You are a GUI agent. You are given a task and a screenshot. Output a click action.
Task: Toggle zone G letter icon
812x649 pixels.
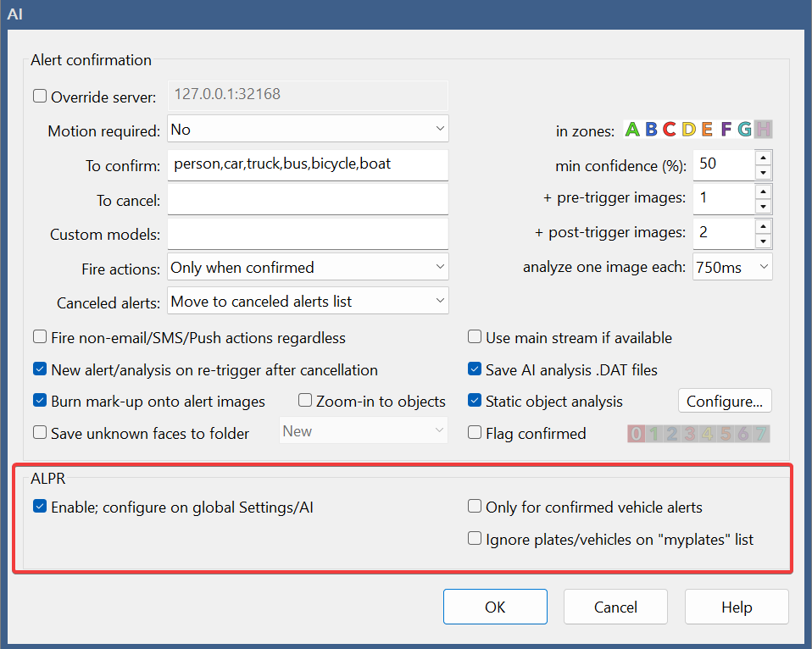coord(745,130)
